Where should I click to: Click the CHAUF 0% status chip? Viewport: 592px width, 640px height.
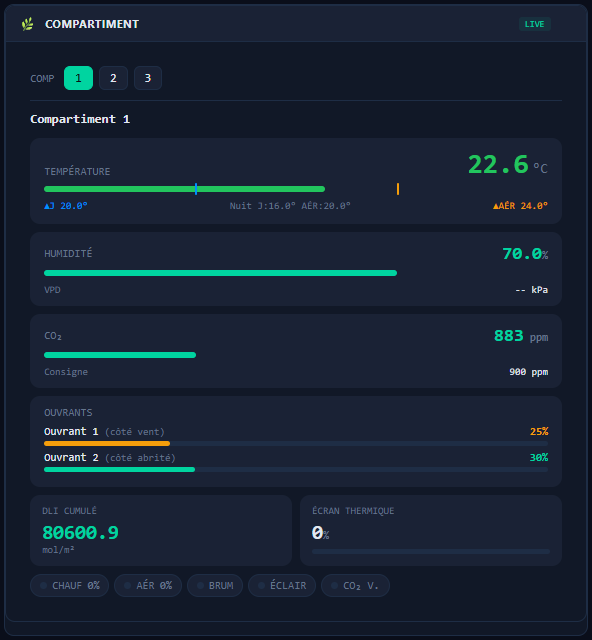click(69, 586)
